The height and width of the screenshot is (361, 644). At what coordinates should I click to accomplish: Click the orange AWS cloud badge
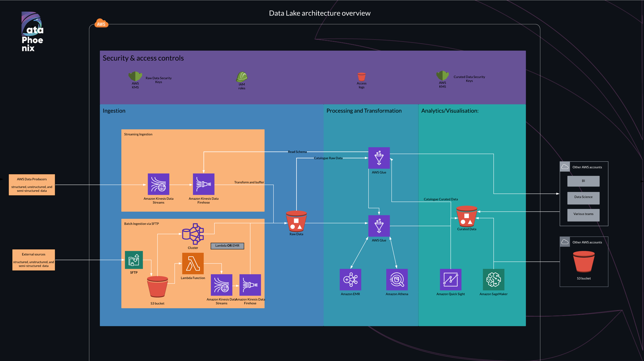(x=101, y=24)
